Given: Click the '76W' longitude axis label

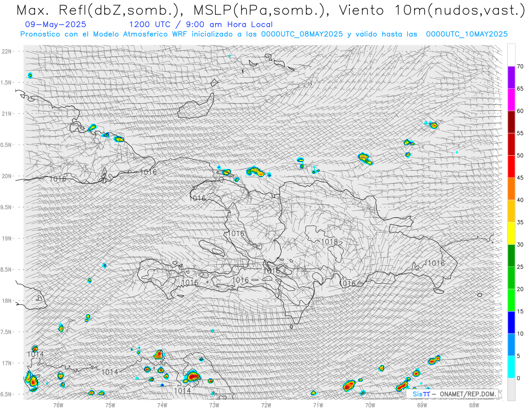Looking at the screenshot, I should [x=58, y=405].
